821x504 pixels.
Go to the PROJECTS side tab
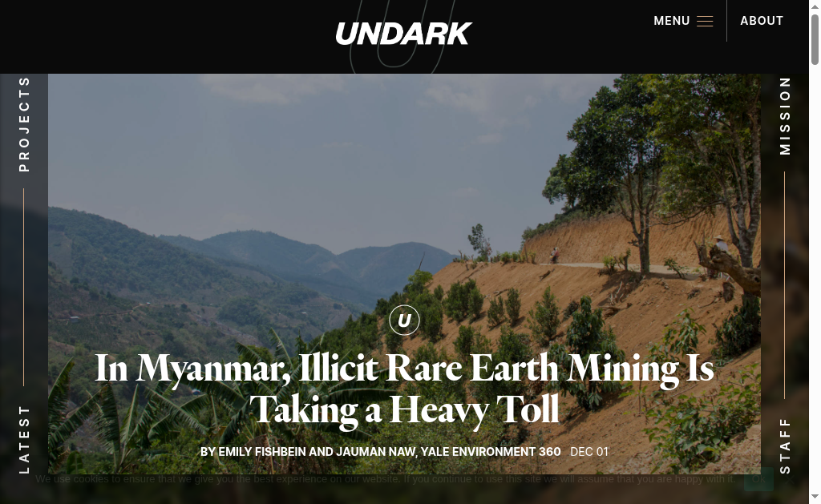coord(24,124)
